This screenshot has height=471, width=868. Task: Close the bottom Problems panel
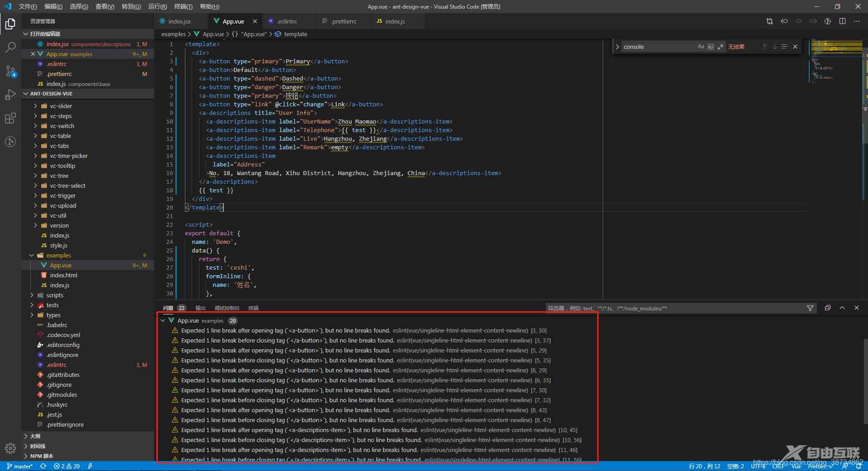click(x=857, y=308)
